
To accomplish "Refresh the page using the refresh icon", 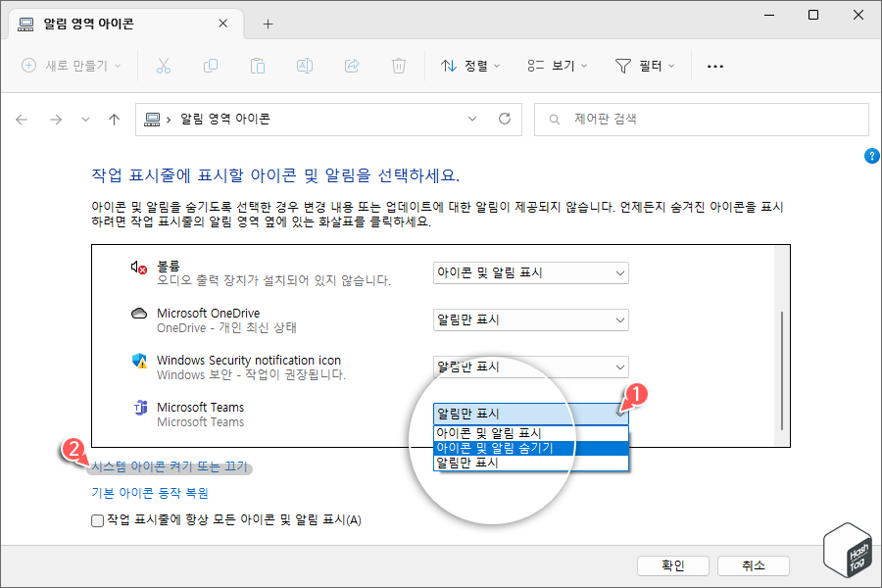I will click(x=503, y=119).
